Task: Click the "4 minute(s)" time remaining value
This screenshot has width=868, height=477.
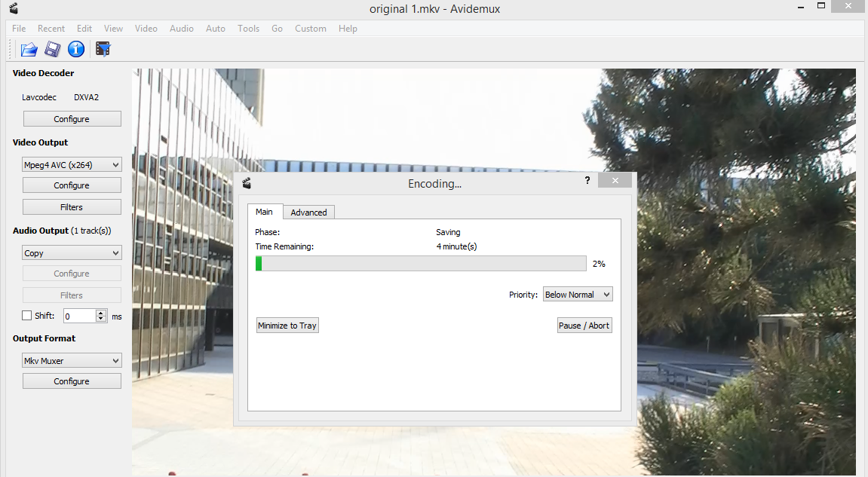Action: click(457, 246)
